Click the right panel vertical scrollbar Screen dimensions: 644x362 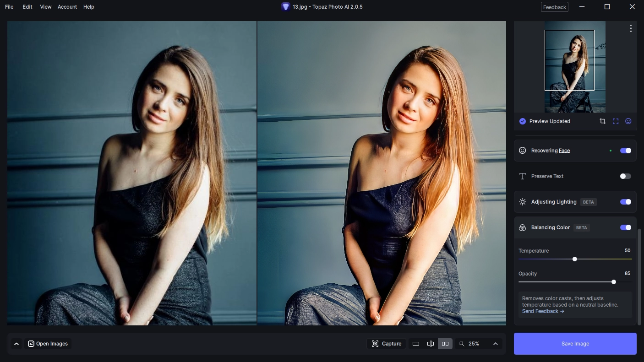(x=640, y=276)
